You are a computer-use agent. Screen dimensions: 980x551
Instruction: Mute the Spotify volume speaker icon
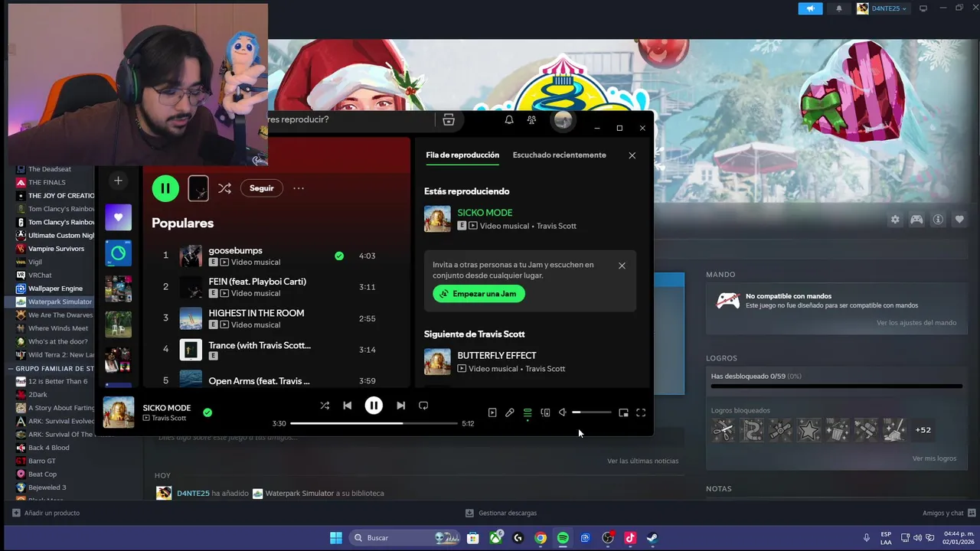pos(563,412)
